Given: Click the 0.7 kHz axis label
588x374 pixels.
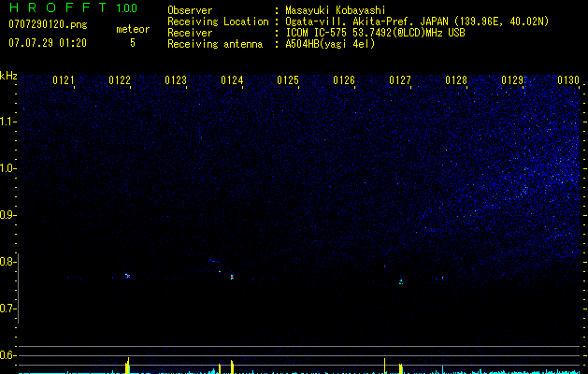Looking at the screenshot, I should click(x=8, y=309).
